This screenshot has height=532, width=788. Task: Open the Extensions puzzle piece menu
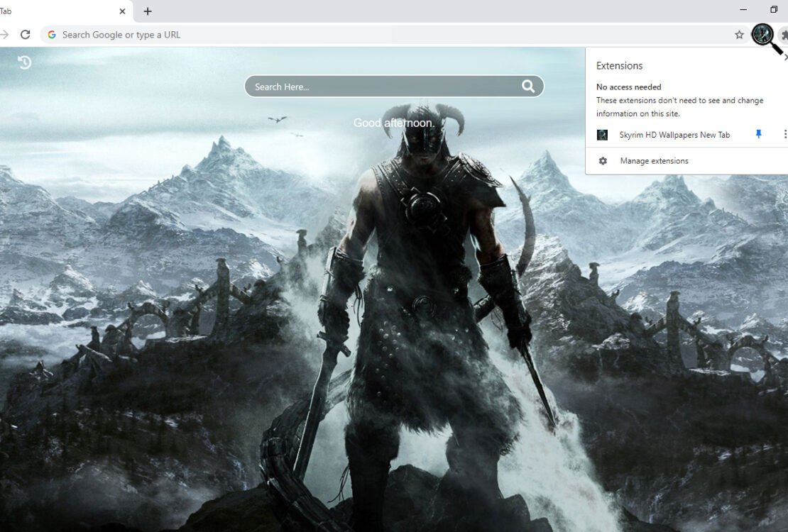[x=784, y=35]
